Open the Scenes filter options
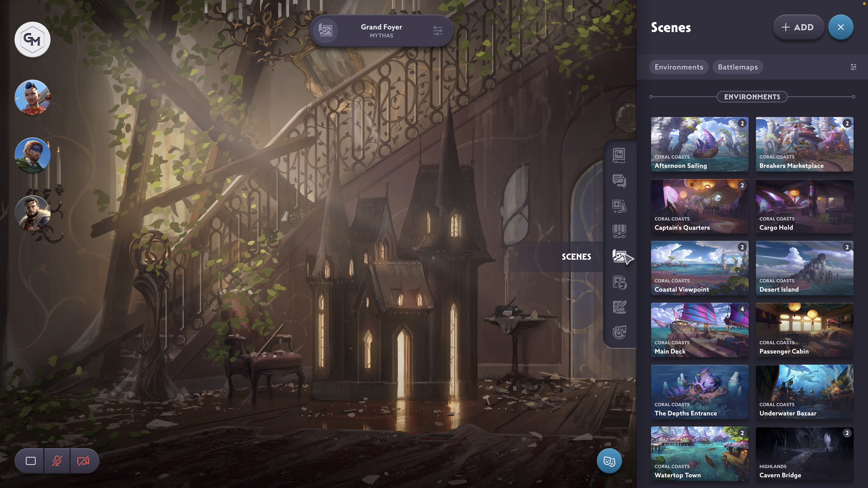The image size is (868, 488). (854, 67)
